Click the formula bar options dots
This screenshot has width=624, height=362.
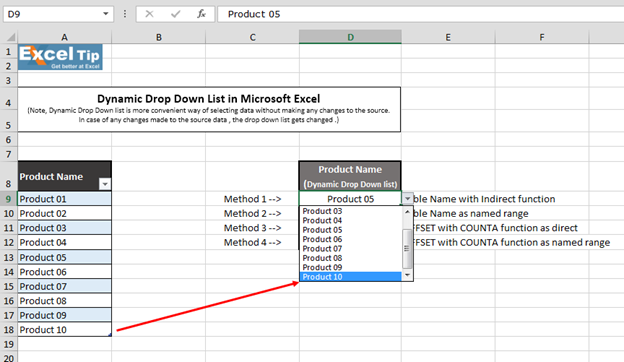click(x=125, y=14)
